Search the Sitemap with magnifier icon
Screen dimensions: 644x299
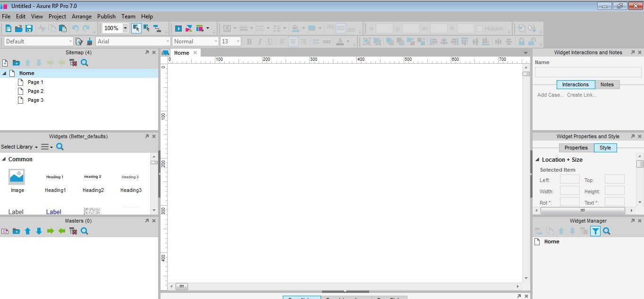[x=85, y=62]
